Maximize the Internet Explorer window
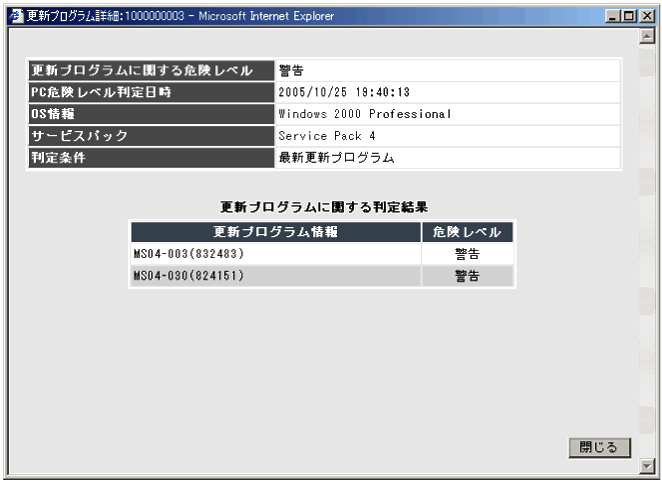 628,16
